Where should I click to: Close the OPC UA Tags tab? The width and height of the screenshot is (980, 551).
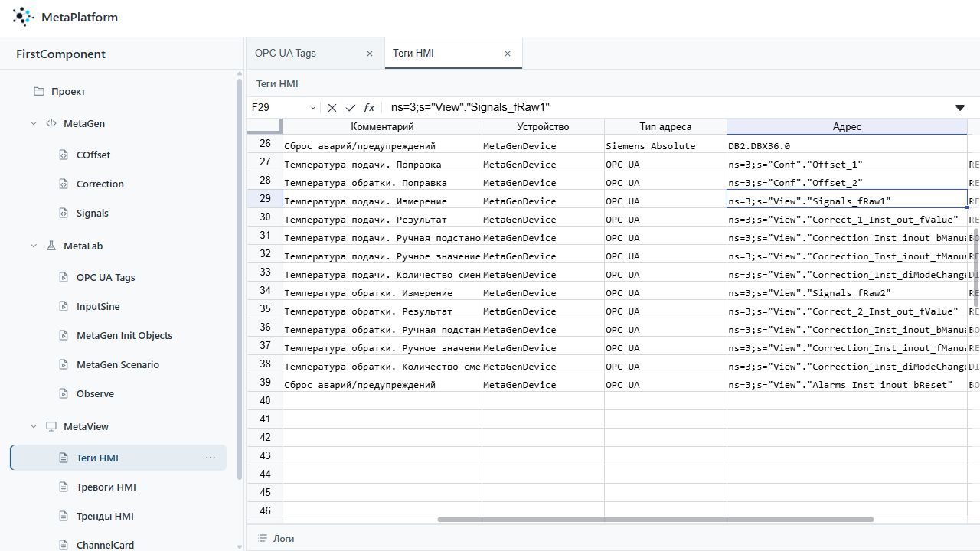click(370, 54)
